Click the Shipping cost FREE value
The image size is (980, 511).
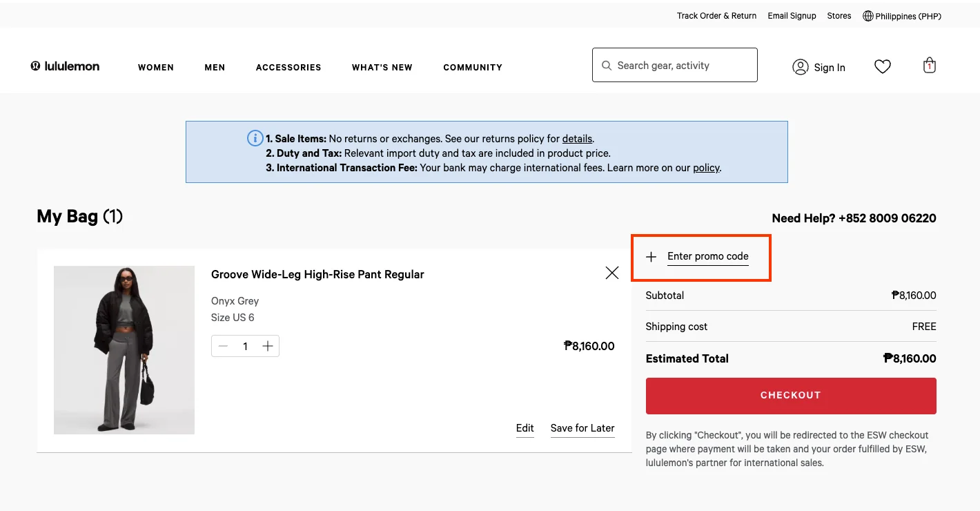[x=924, y=327]
